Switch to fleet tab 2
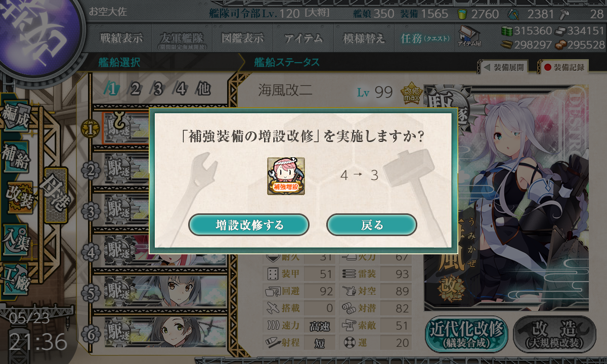Image resolution: width=607 pixels, height=364 pixels. [135, 89]
